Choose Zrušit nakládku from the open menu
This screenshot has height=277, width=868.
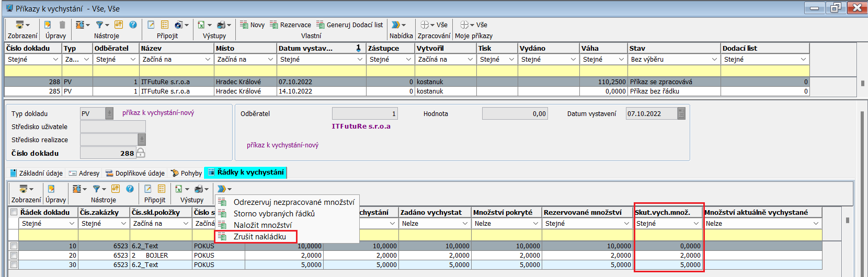pos(259,237)
